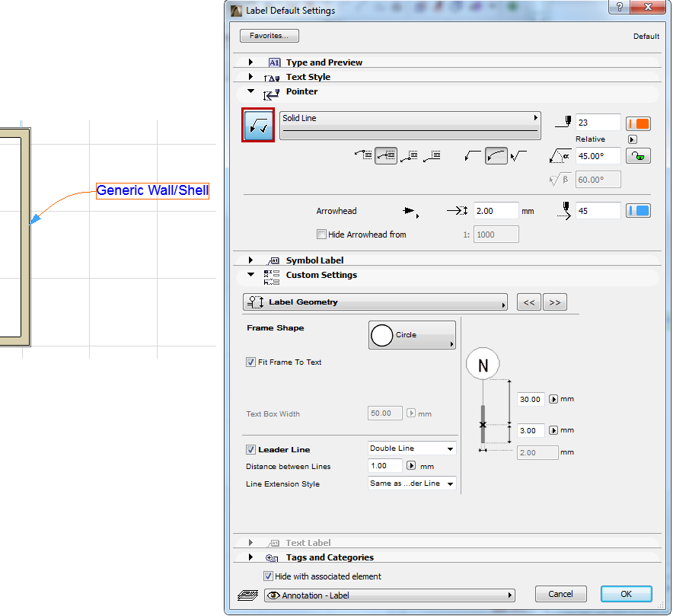Expand the Symbol Label panel
673x616 pixels.
[x=250, y=260]
